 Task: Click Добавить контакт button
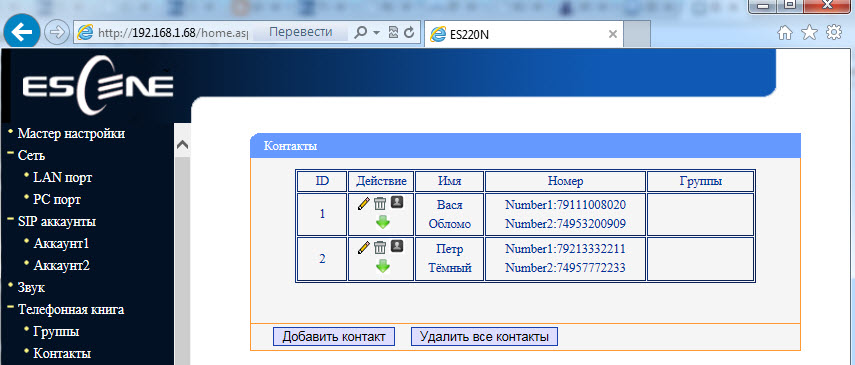(334, 337)
